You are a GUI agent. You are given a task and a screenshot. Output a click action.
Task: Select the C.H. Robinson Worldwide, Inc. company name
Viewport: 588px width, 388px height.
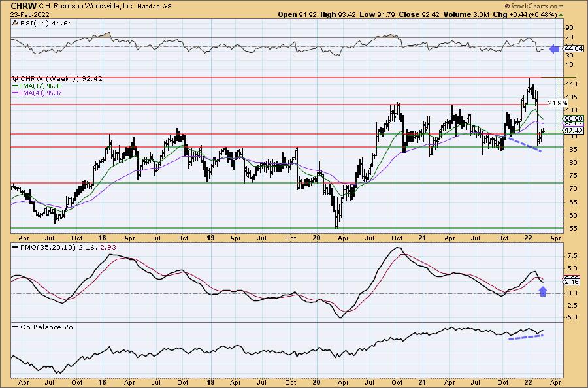(x=87, y=6)
